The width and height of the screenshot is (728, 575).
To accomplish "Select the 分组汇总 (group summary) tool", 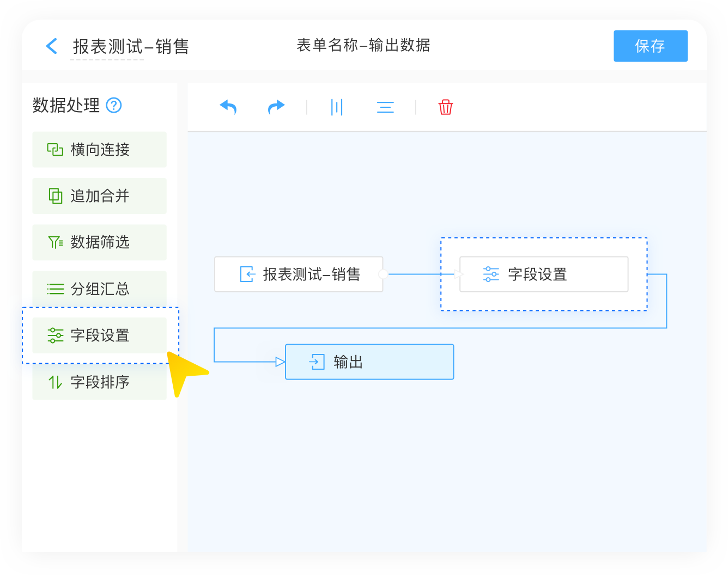I will click(99, 289).
